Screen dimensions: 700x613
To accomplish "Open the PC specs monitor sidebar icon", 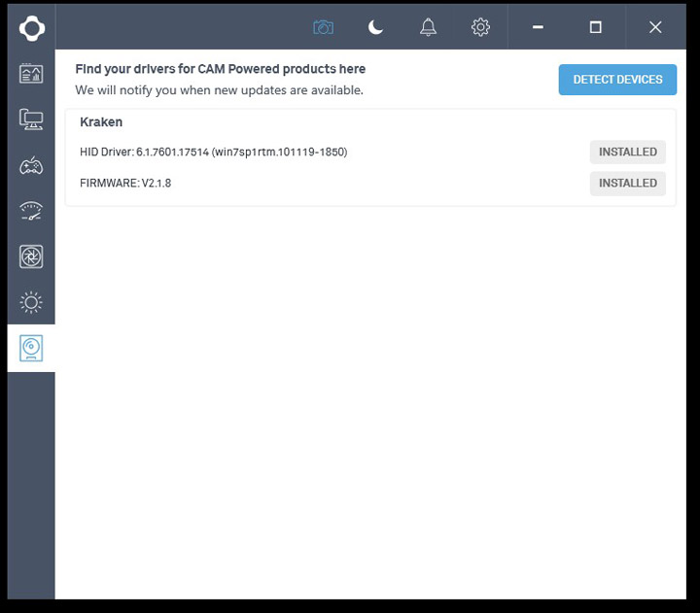I will pyautogui.click(x=31, y=119).
